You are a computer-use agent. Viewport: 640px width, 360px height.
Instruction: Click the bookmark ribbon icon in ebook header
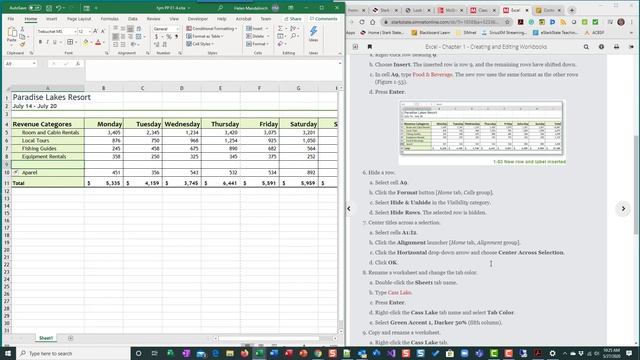click(x=370, y=47)
